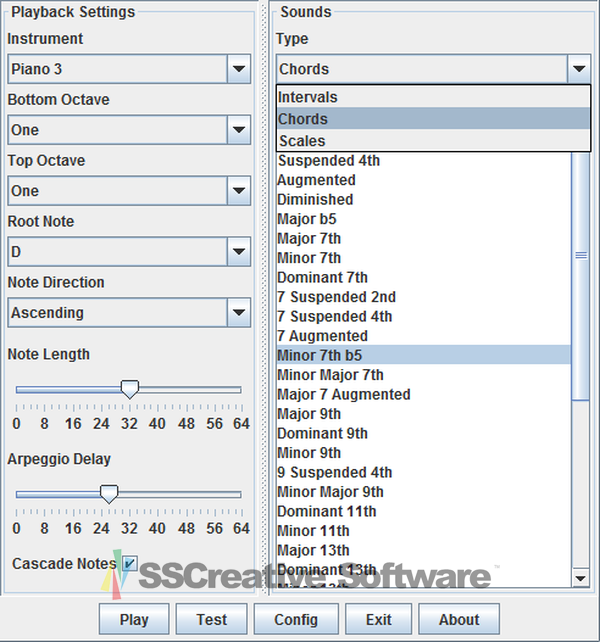Click the chord list scrollbar down arrow
The image size is (600, 642).
[x=580, y=578]
